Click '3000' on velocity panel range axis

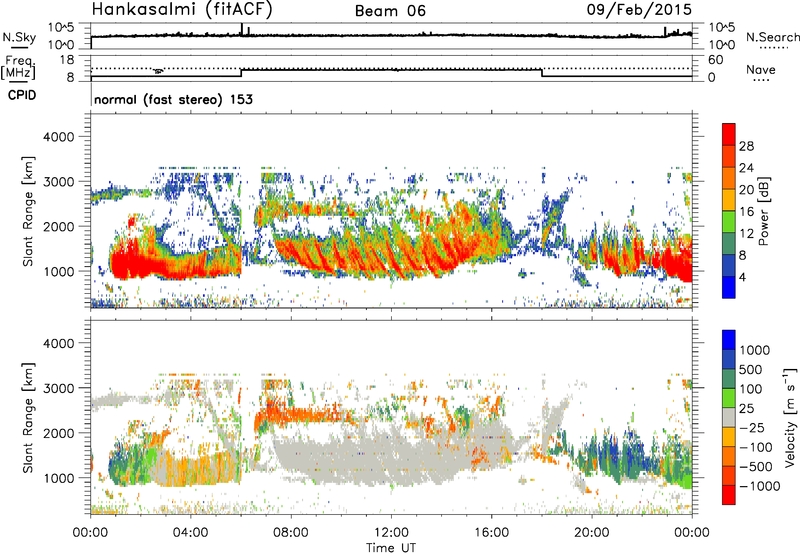point(59,388)
